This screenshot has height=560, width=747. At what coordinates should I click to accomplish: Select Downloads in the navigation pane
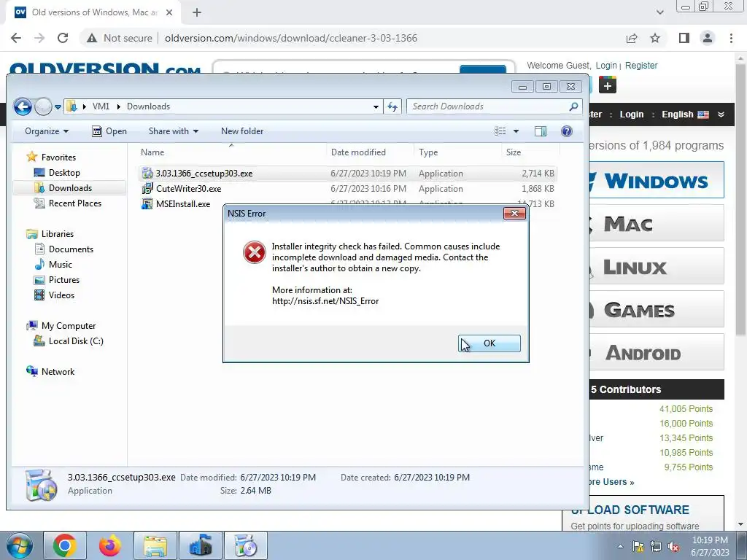coord(70,188)
